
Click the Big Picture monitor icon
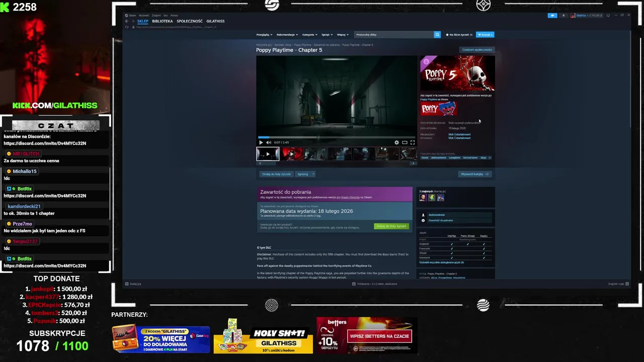608,16
